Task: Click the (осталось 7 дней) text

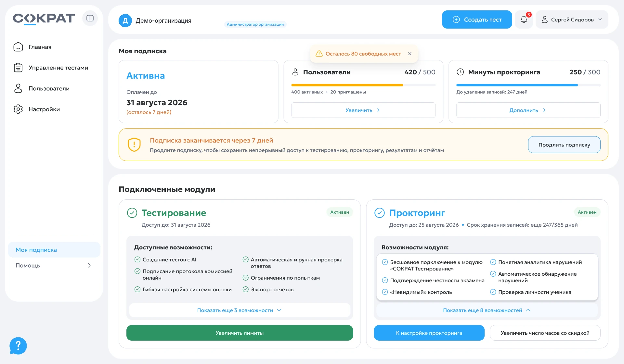Action: click(x=149, y=112)
